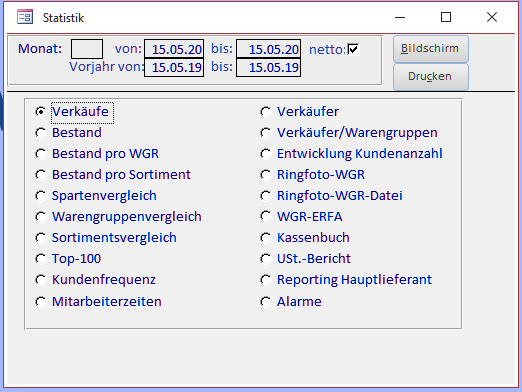
Task: Select the Kundenfrequenz radio option
Action: 41,280
